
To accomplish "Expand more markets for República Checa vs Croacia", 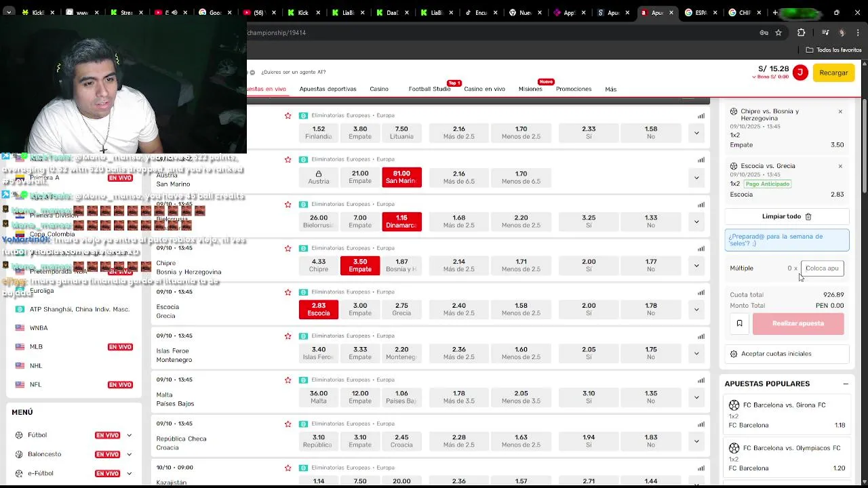I will pyautogui.click(x=696, y=441).
